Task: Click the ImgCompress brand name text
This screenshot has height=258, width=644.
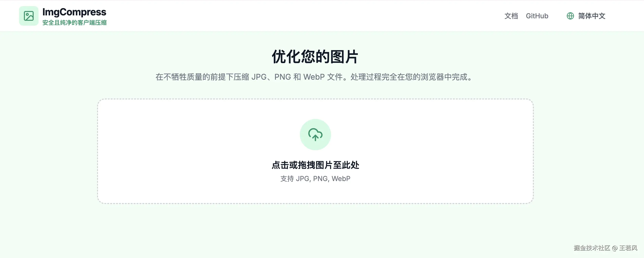Action: pyautogui.click(x=74, y=12)
